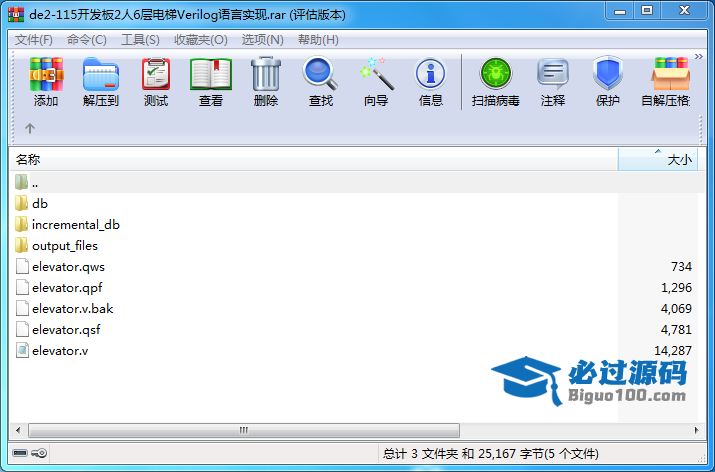Sort by the Name (名称) column header
This screenshot has width=715, height=472.
tap(314, 160)
